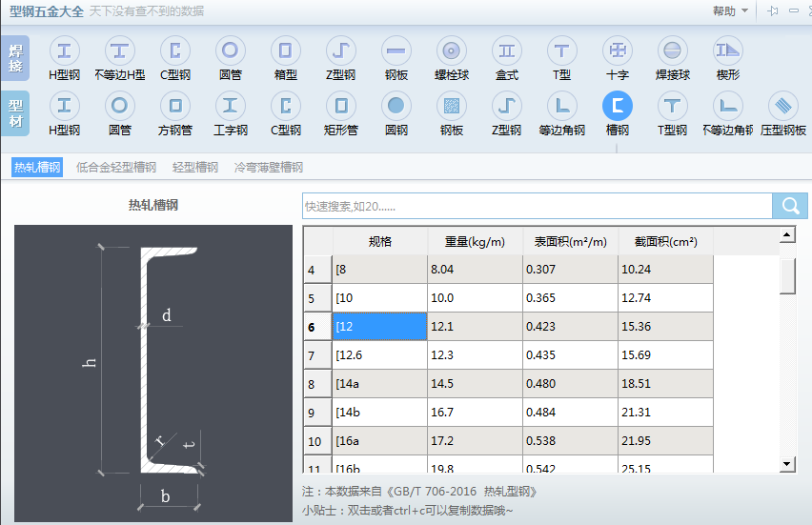Click the 规格 column header
Screen dimensions: 812x525
pos(380,241)
